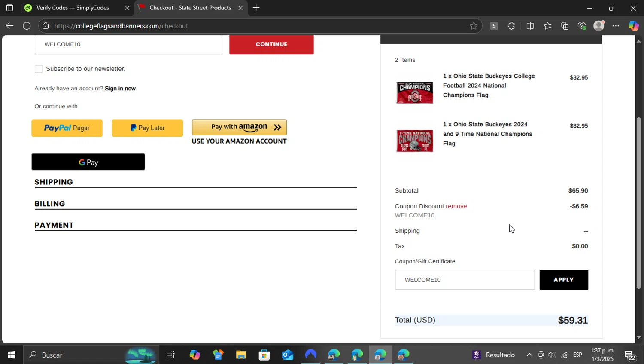Show hidden system tray icons
The height and width of the screenshot is (364, 644).
coord(529,355)
